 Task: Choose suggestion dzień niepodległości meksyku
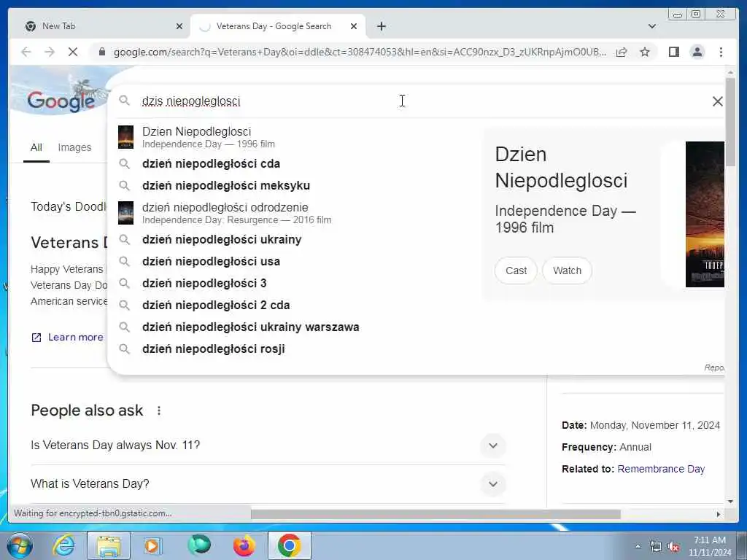pos(295,186)
